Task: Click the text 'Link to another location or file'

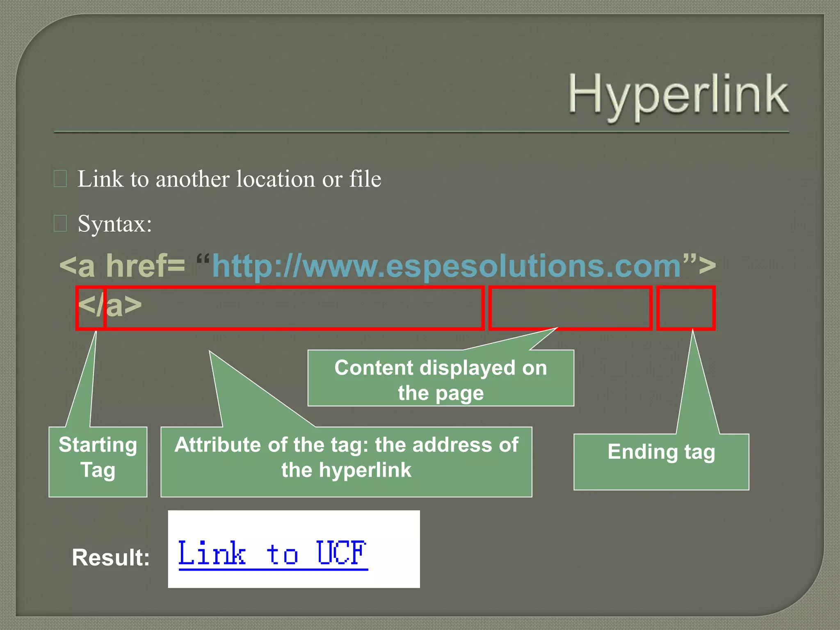Action: (x=229, y=179)
